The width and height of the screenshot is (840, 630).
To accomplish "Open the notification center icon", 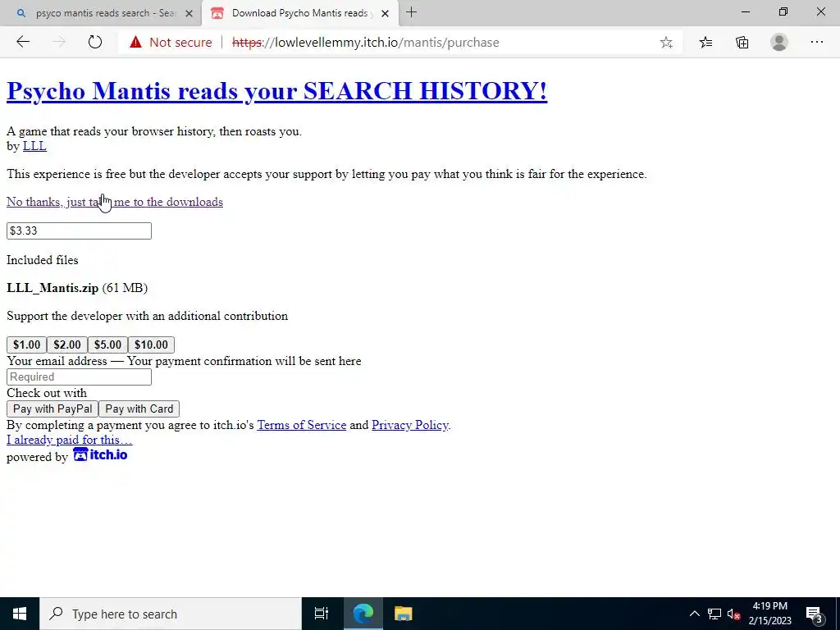I will pos(814,614).
